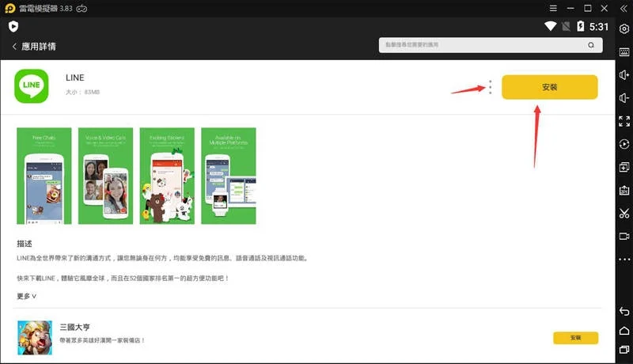Open the emulator hamburger menu

(x=553, y=8)
